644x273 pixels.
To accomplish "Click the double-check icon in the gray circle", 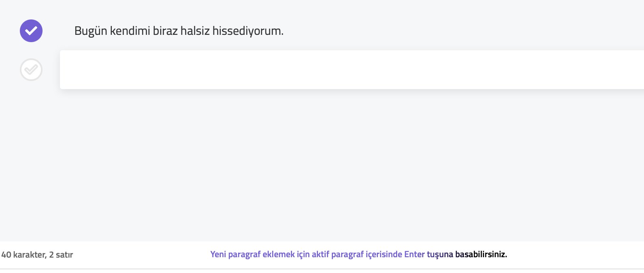I will 31,70.
